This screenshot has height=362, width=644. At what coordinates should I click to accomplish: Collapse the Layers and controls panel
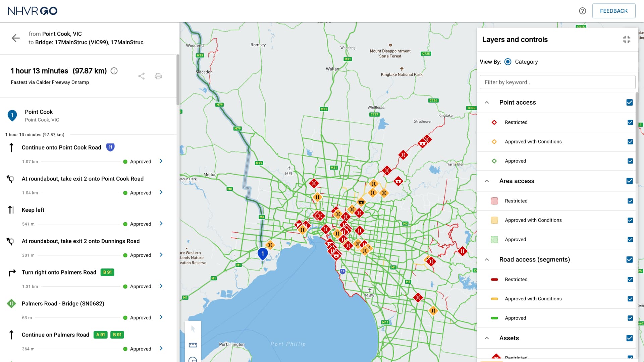pyautogui.click(x=627, y=40)
